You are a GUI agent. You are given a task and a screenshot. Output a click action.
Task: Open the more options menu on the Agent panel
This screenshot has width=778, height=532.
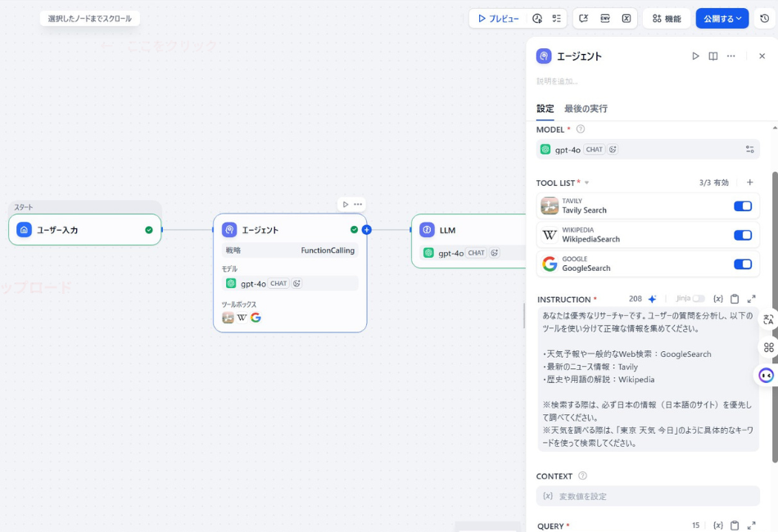[731, 56]
